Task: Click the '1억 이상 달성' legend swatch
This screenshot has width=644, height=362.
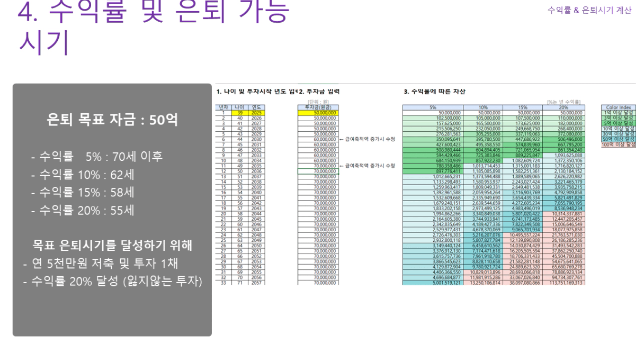Action: (618, 113)
